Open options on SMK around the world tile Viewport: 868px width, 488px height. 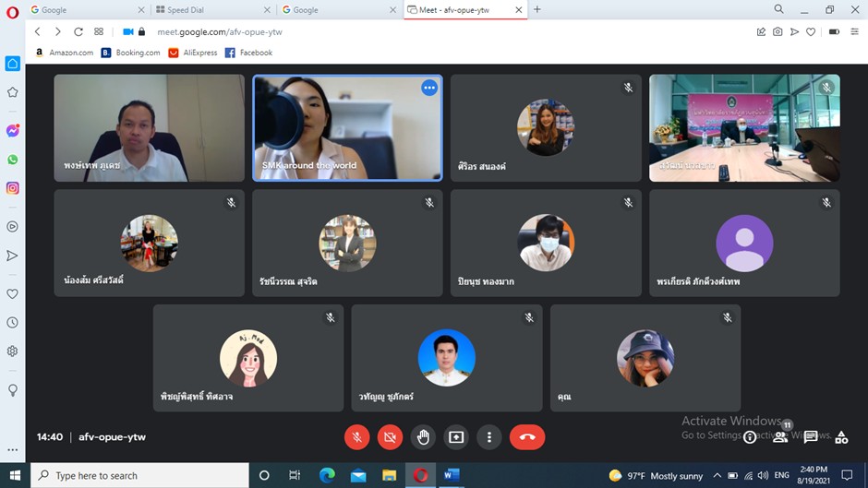pyautogui.click(x=428, y=88)
